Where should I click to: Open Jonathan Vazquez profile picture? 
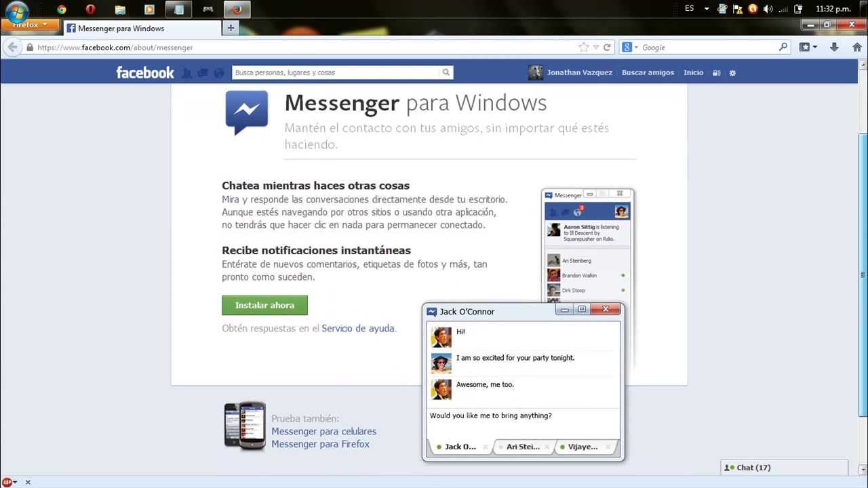536,73
